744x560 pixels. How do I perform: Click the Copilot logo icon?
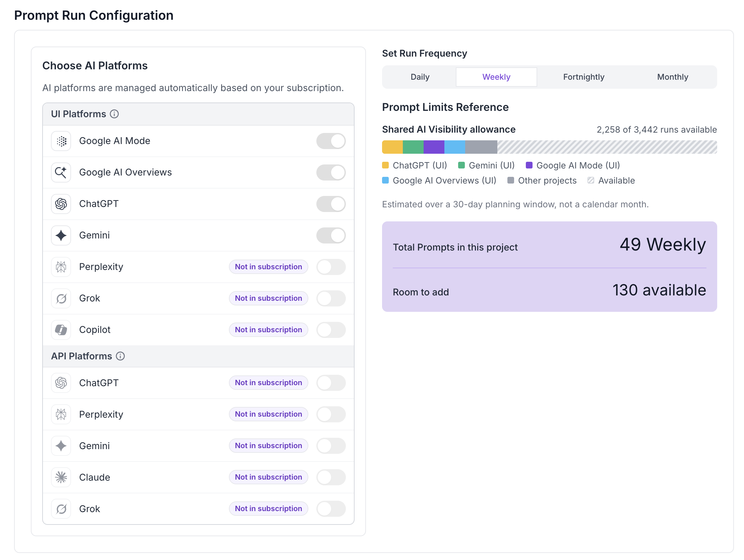[61, 330]
